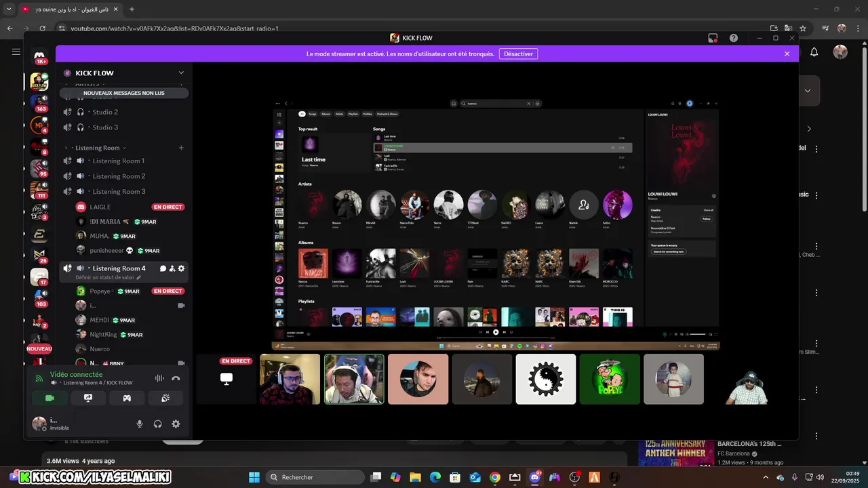Focus the yin-yang gear avatar tile
This screenshot has height=488, width=868.
[x=546, y=379]
